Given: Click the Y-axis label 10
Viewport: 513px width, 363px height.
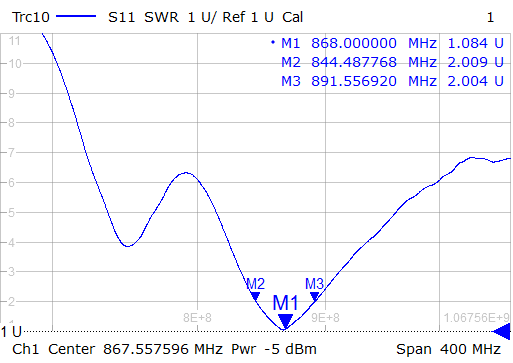Looking at the screenshot, I should click(x=15, y=63).
